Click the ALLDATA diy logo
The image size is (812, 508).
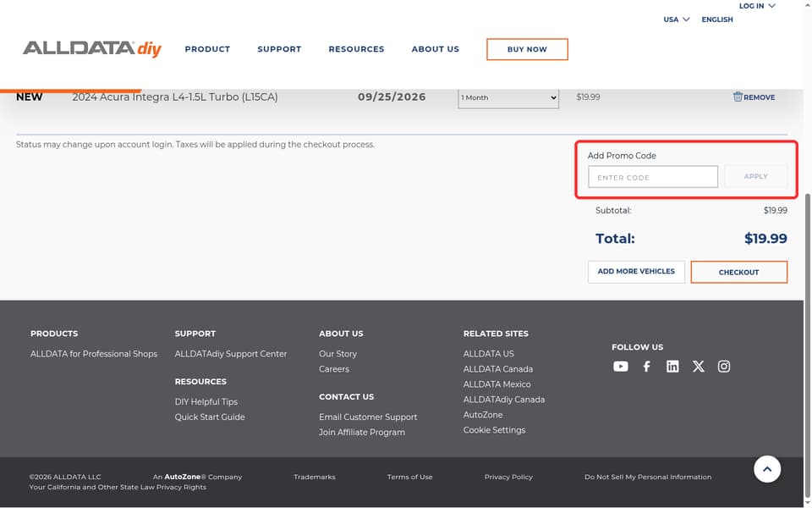tap(92, 49)
